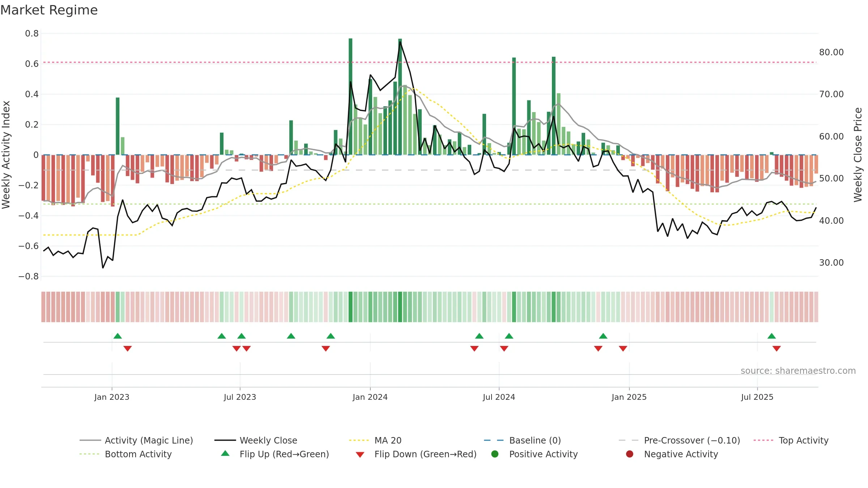Toggle the Baseline (0) legend entry
The width and height of the screenshot is (868, 488).
pyautogui.click(x=522, y=440)
